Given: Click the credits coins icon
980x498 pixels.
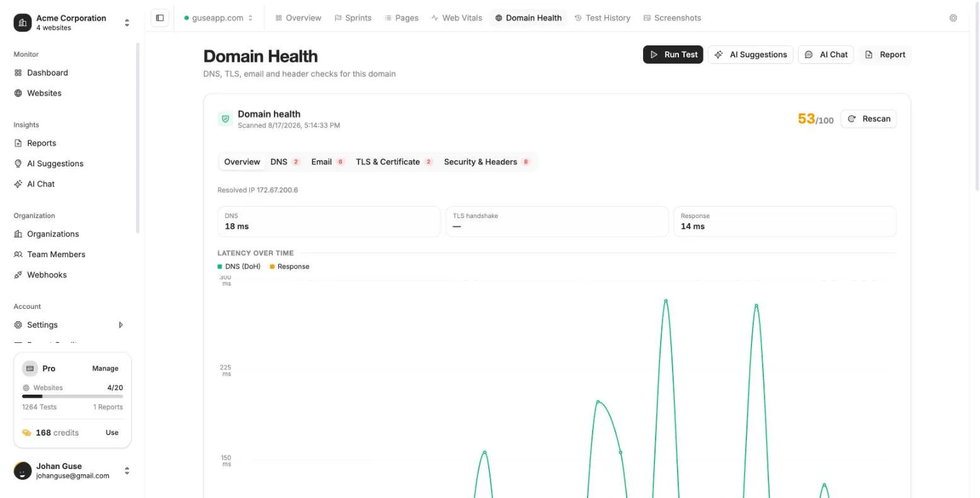Looking at the screenshot, I should pyautogui.click(x=26, y=432).
